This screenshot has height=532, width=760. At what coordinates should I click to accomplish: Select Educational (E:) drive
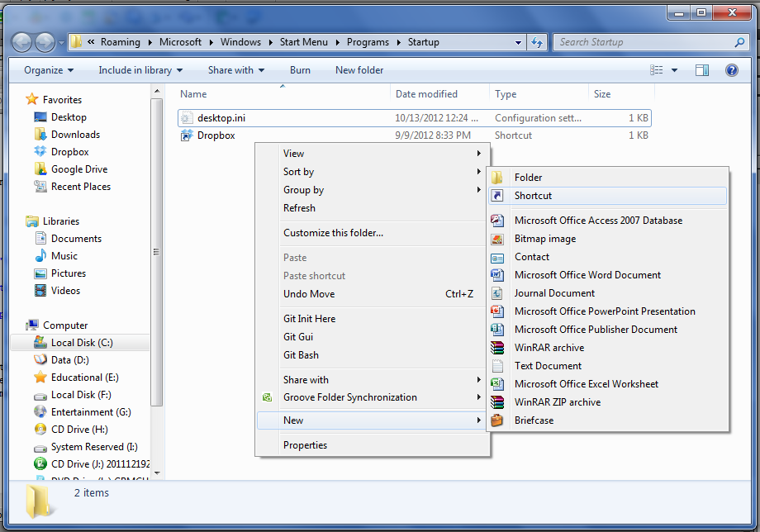coord(85,377)
